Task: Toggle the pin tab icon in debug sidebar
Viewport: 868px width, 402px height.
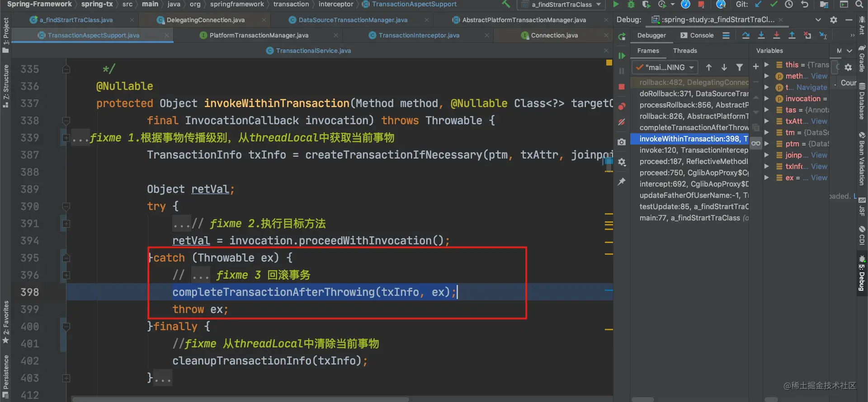Action: pos(622,182)
